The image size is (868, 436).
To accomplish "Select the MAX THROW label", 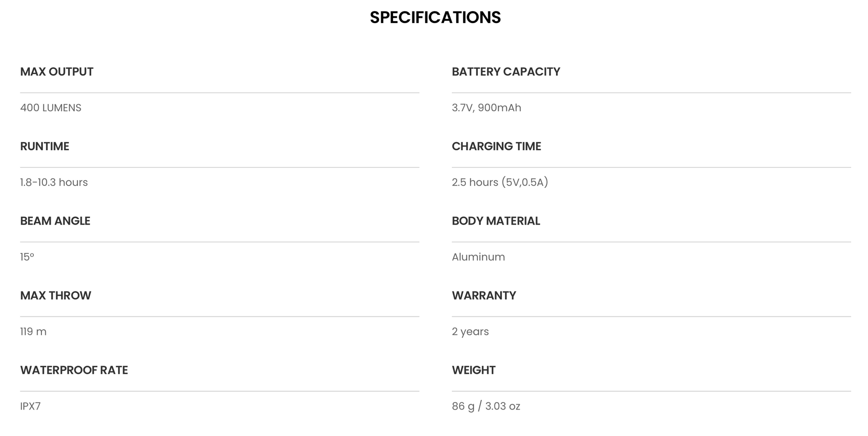I will (x=56, y=296).
